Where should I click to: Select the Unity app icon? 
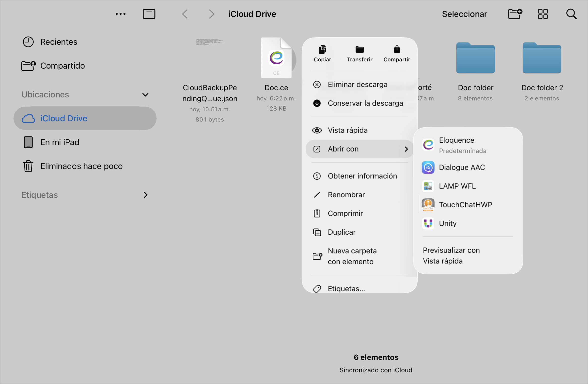click(428, 223)
